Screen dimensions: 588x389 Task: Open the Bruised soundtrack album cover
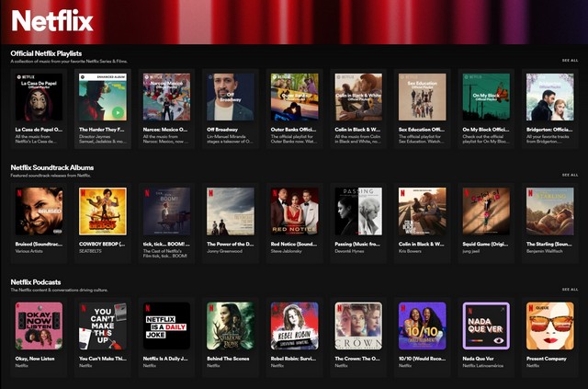[39, 212]
